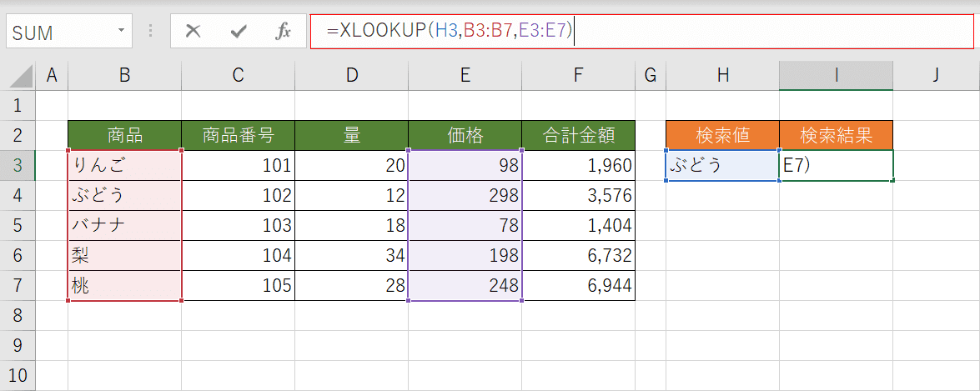Select search value cell ぶどう in column H

[723, 166]
